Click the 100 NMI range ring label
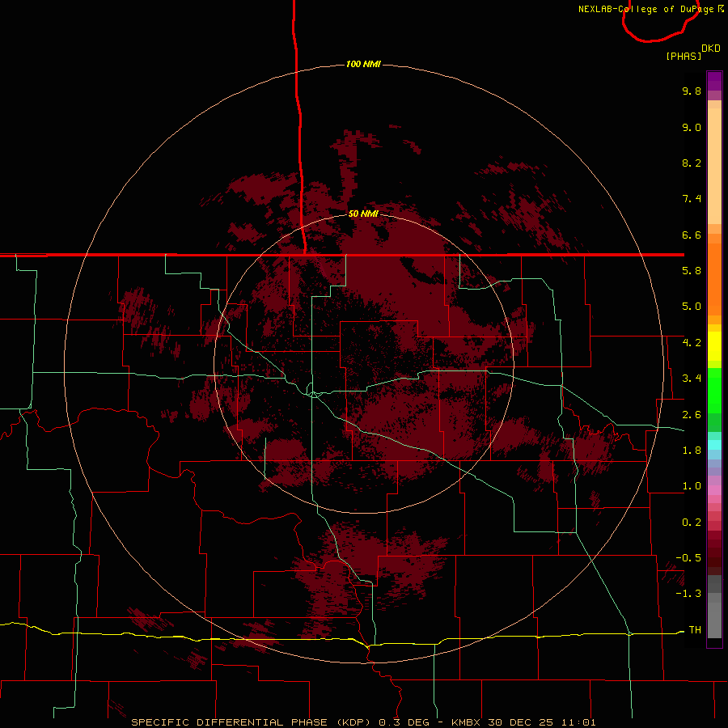This screenshot has width=728, height=728. click(363, 64)
